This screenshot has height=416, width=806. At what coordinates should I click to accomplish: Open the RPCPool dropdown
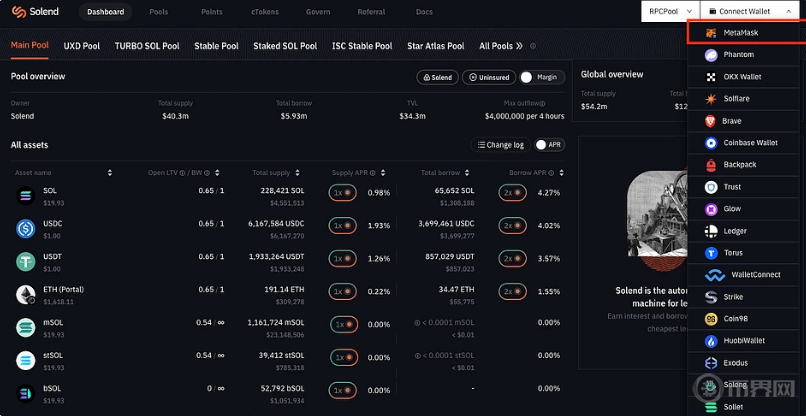point(666,11)
